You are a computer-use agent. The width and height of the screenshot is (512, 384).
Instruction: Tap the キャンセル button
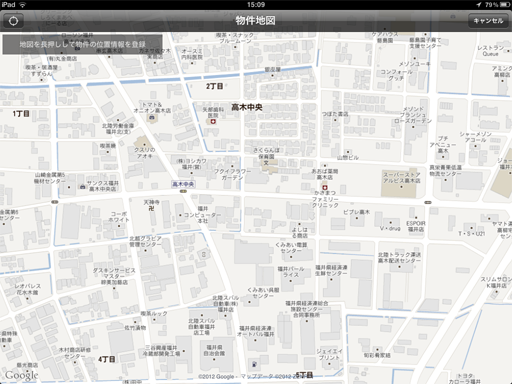point(488,21)
